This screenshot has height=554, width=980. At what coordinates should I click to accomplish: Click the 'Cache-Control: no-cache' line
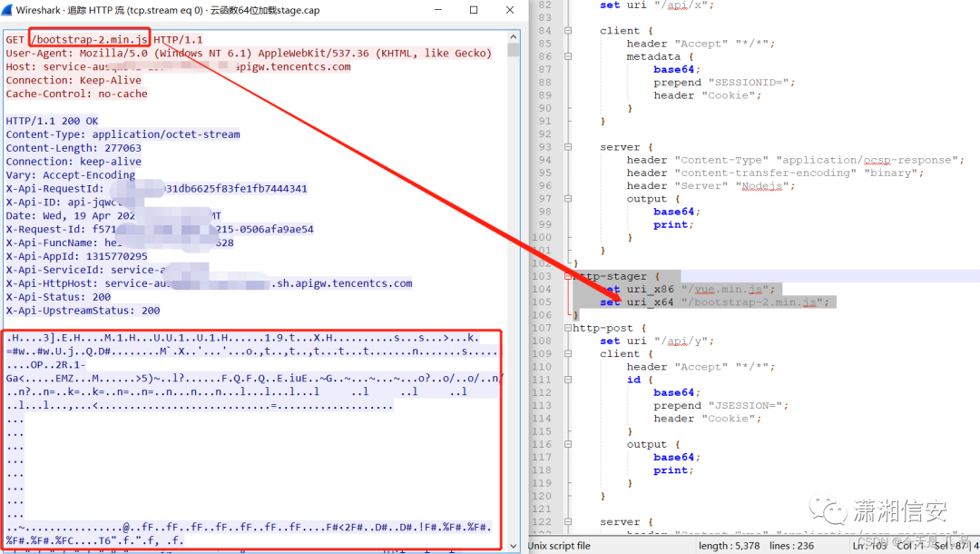[x=77, y=94]
